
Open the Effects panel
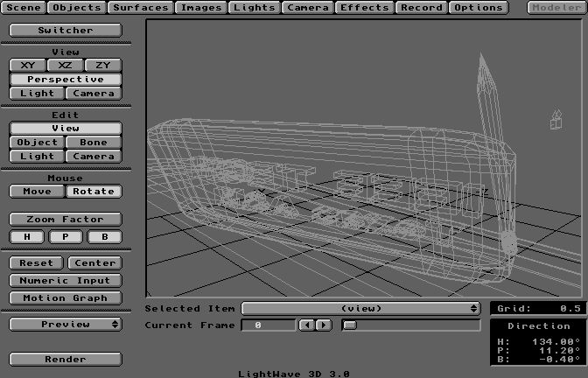[365, 8]
